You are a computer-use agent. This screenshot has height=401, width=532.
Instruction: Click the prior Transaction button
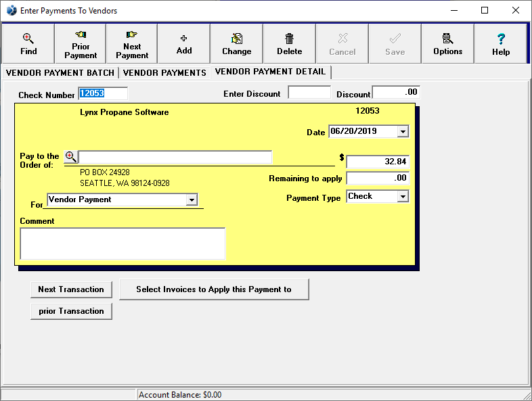[x=71, y=311]
